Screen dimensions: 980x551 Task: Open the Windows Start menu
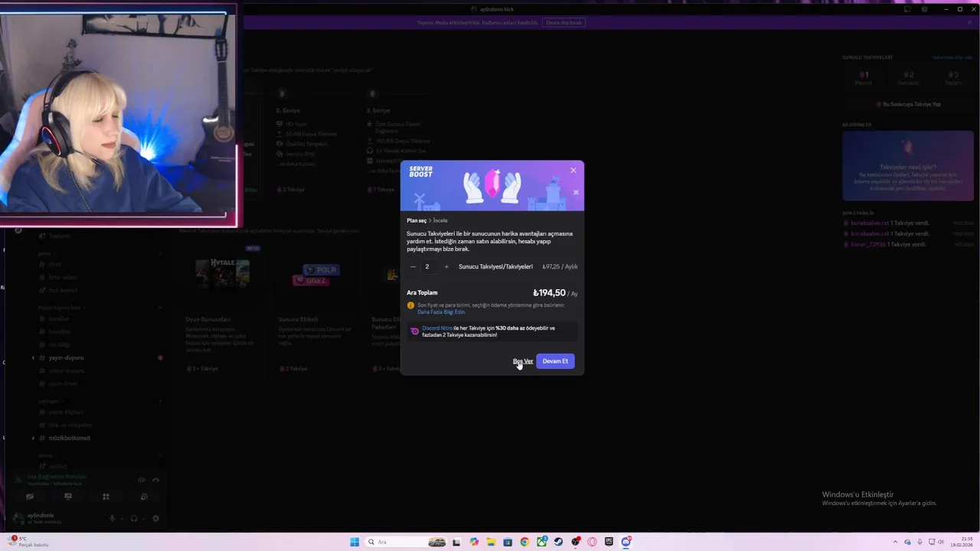[x=354, y=542]
